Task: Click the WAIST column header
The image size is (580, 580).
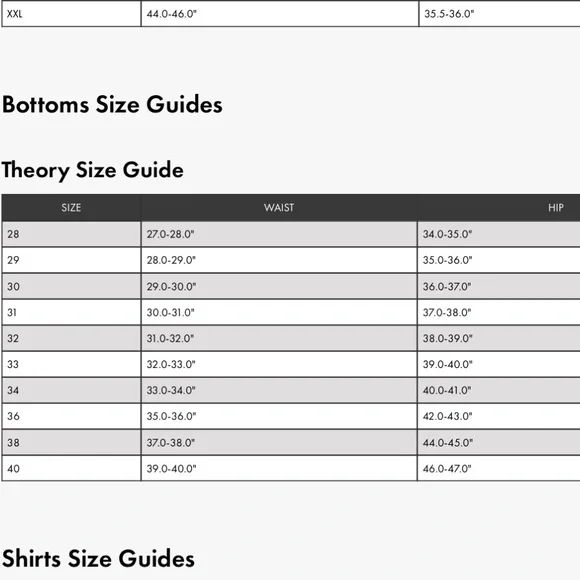Action: click(x=279, y=208)
